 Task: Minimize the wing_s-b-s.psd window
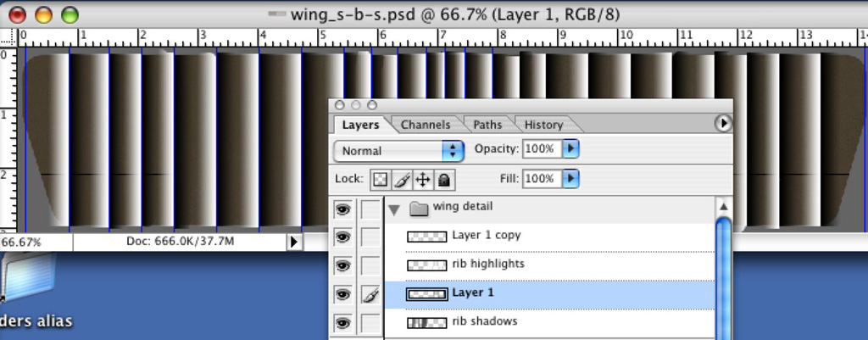pyautogui.click(x=43, y=15)
